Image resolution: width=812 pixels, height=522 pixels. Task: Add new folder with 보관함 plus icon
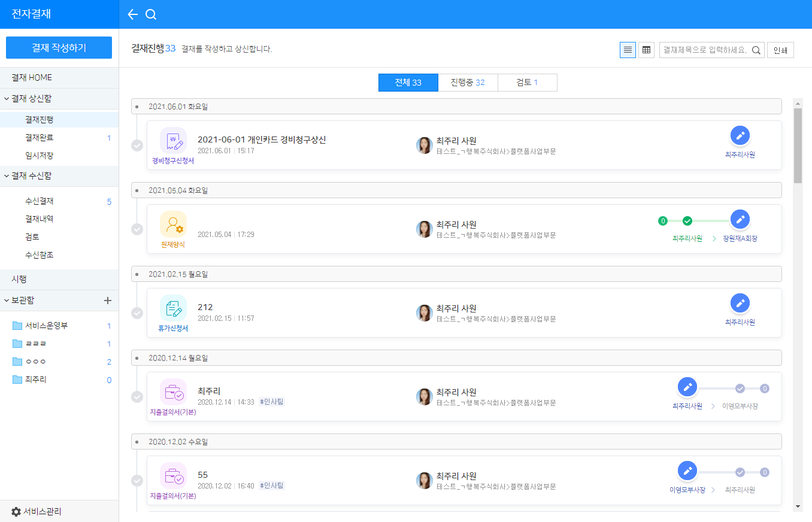point(108,301)
